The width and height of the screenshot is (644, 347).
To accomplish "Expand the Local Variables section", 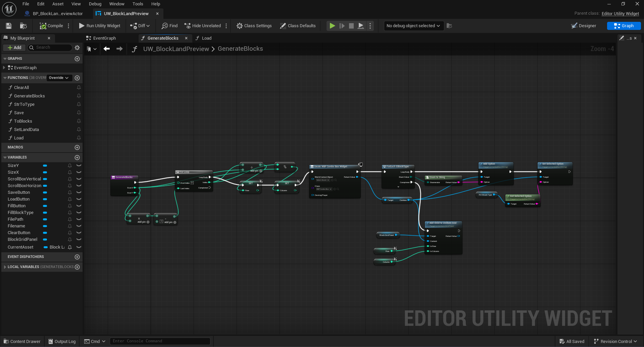I will click(5, 267).
